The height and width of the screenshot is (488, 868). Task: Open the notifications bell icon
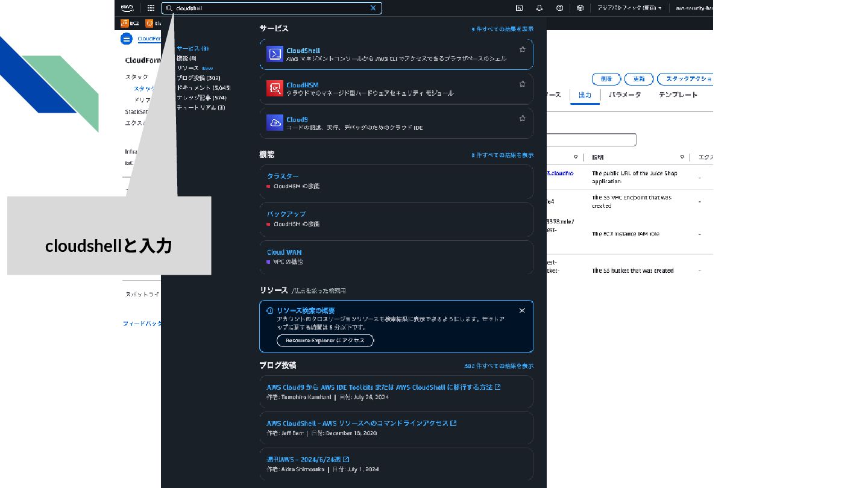(539, 8)
